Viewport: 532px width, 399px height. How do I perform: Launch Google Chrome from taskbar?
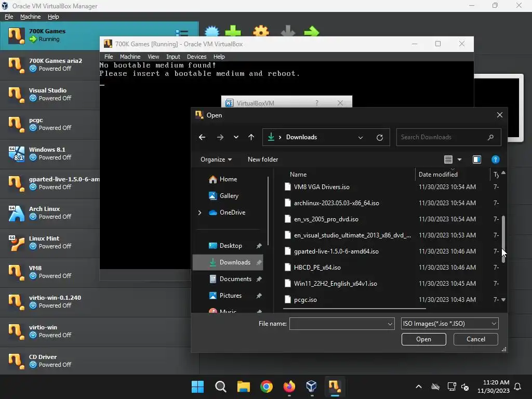(x=267, y=387)
